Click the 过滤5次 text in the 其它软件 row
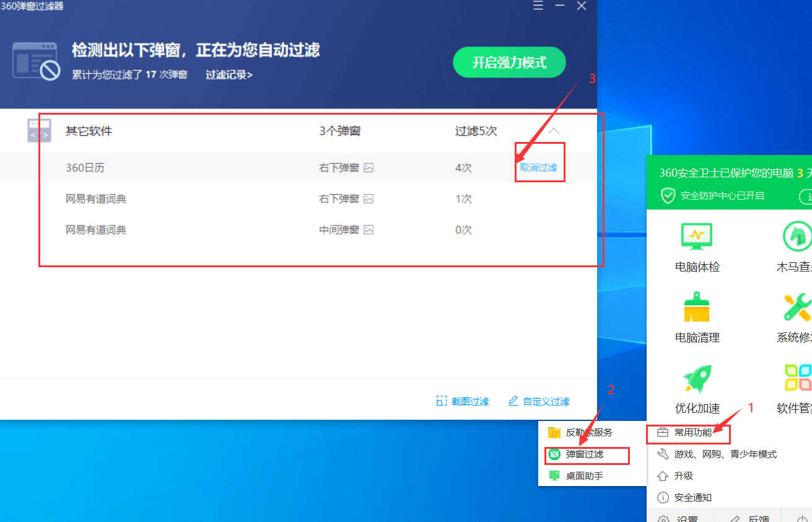 coord(476,131)
